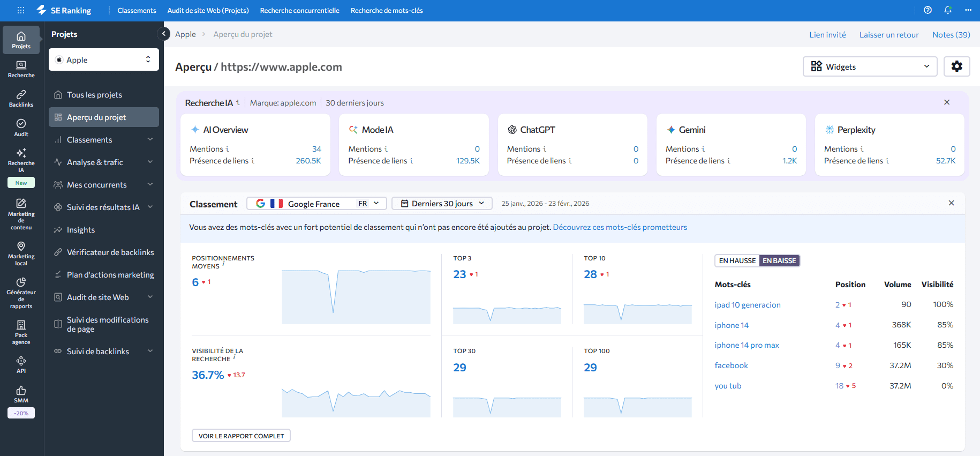This screenshot has width=980, height=456.
Task: Open Classements in top navigation
Action: coord(137,10)
